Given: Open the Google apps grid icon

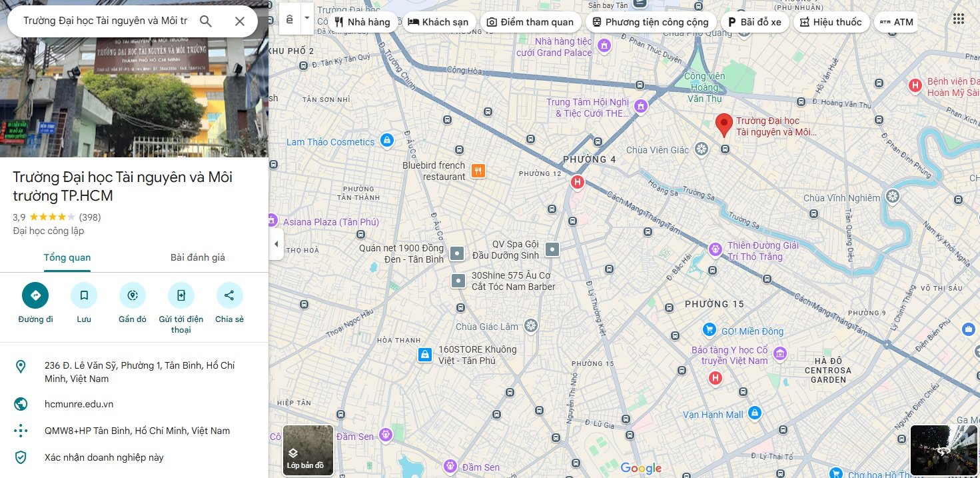Looking at the screenshot, I should point(959,19).
